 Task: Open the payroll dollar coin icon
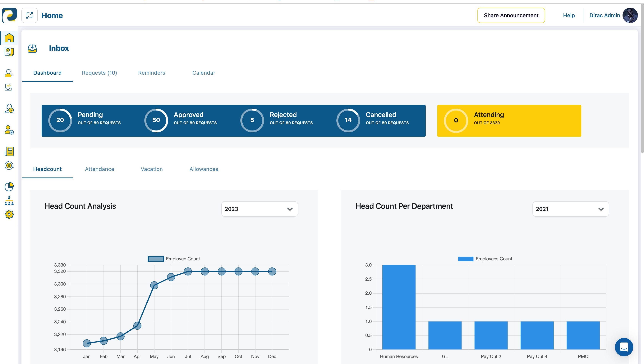pos(9,165)
